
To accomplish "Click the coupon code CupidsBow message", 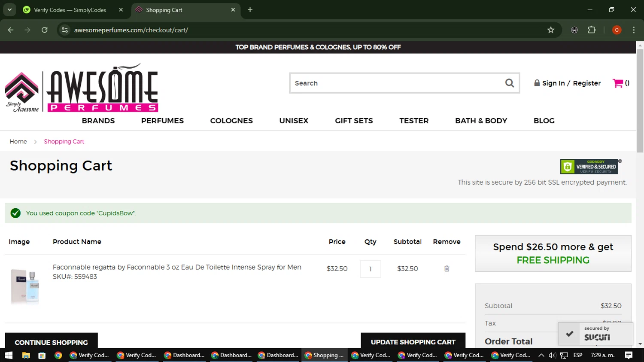I will (81, 213).
